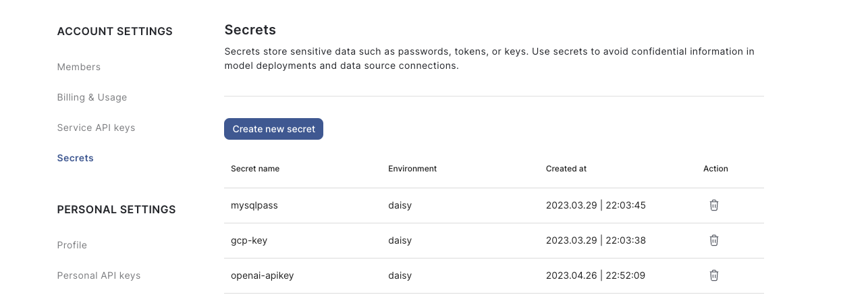Click the Environment column header

coord(412,169)
